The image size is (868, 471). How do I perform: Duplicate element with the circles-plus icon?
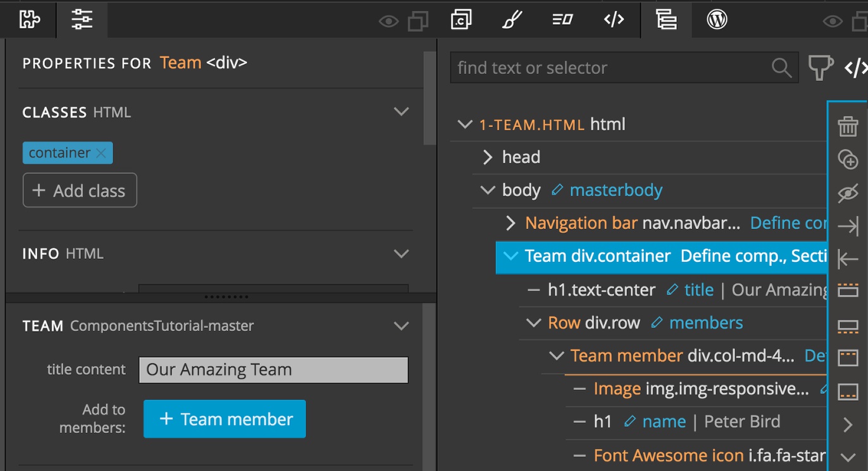pyautogui.click(x=848, y=159)
